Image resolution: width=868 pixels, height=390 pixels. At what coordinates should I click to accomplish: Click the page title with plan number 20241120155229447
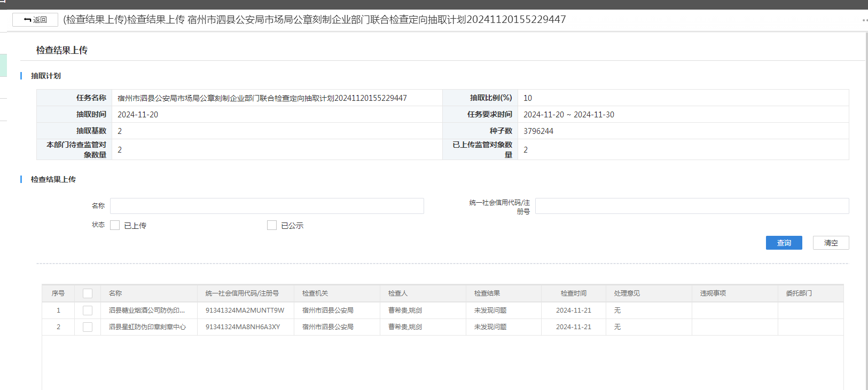[315, 20]
